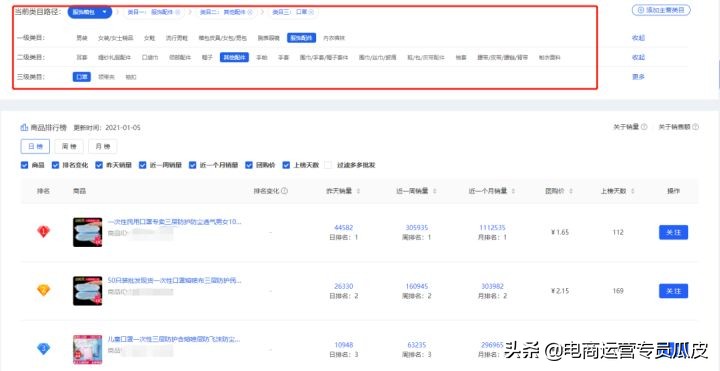Viewport: 720px width, 371px height.
Task: Collapse the 一级类目 row with 收起
Action: tap(638, 38)
